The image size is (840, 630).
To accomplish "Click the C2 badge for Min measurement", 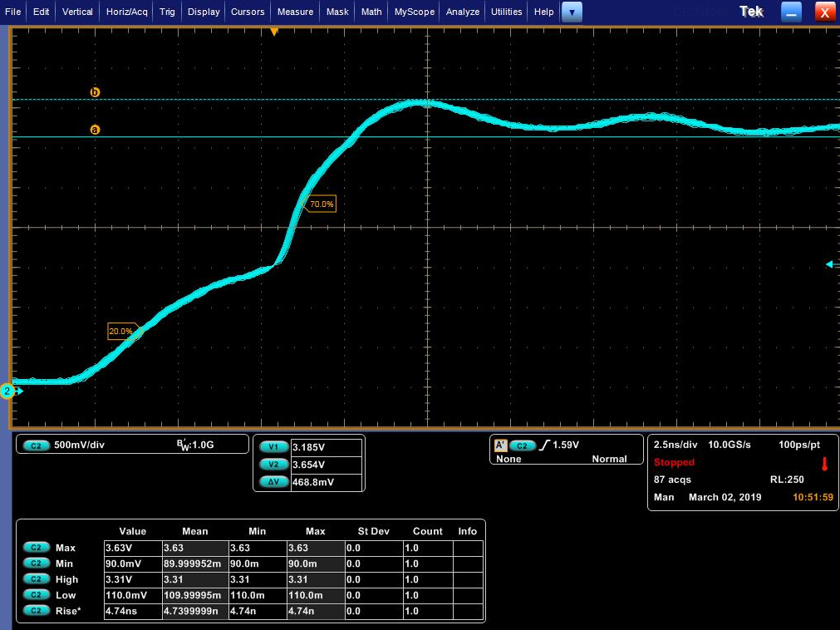I will click(x=37, y=563).
